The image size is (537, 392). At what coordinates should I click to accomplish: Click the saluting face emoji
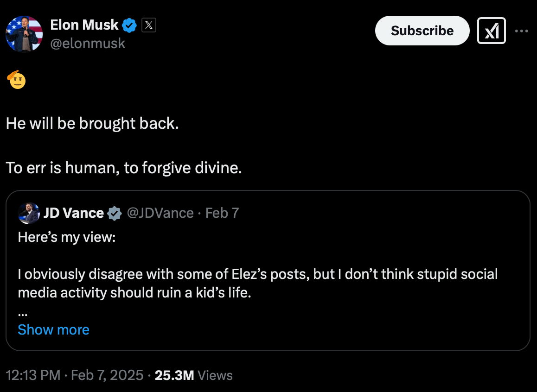[x=16, y=80]
